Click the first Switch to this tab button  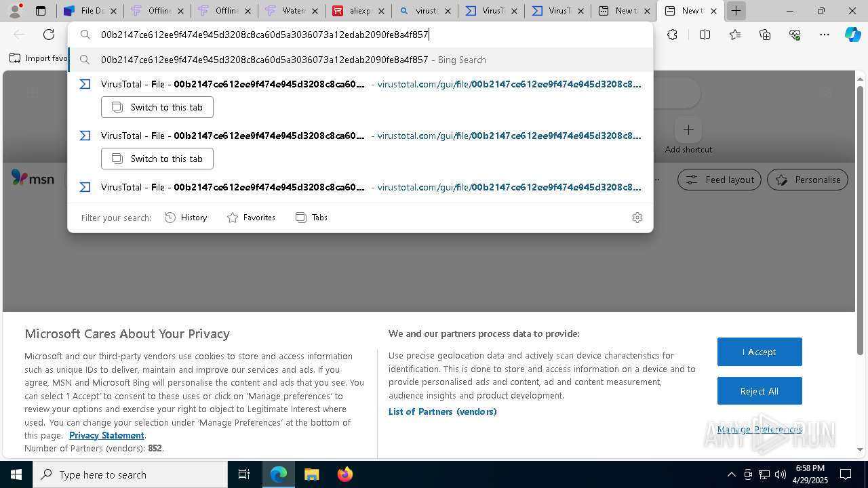click(x=157, y=107)
